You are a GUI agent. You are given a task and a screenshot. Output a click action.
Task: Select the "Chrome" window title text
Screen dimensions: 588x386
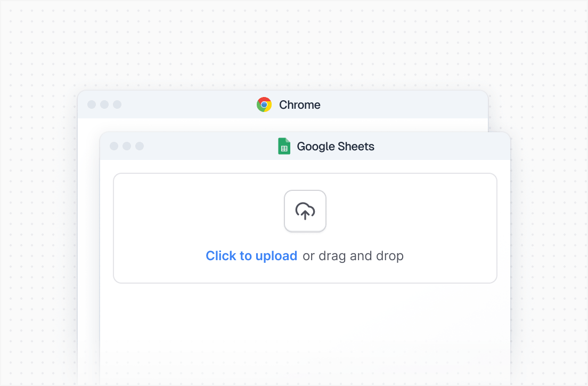click(x=300, y=104)
